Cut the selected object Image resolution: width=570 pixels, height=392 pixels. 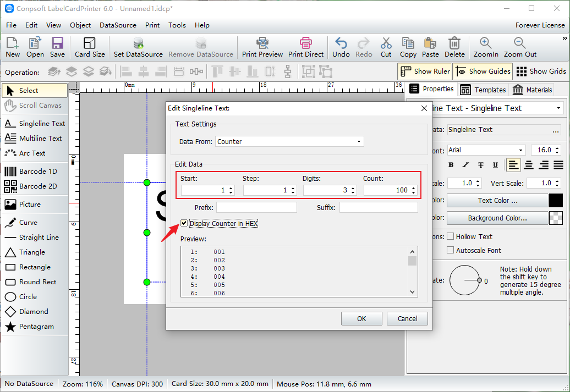386,47
